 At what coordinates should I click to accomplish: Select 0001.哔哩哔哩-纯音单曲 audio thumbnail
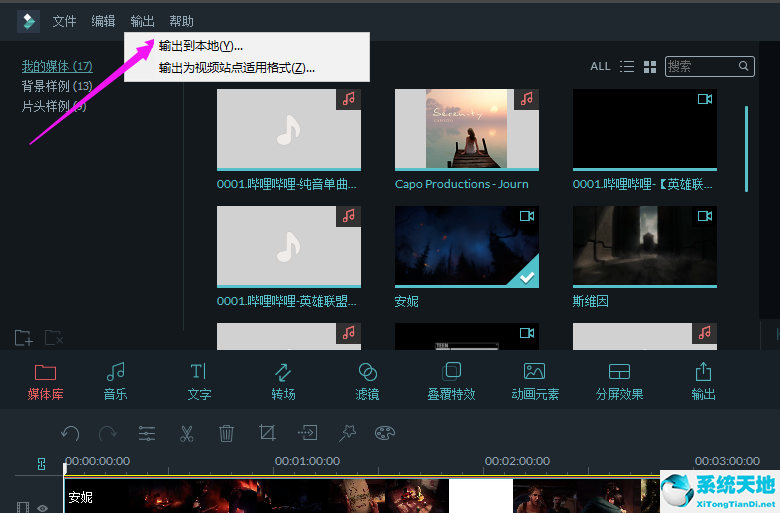click(289, 129)
